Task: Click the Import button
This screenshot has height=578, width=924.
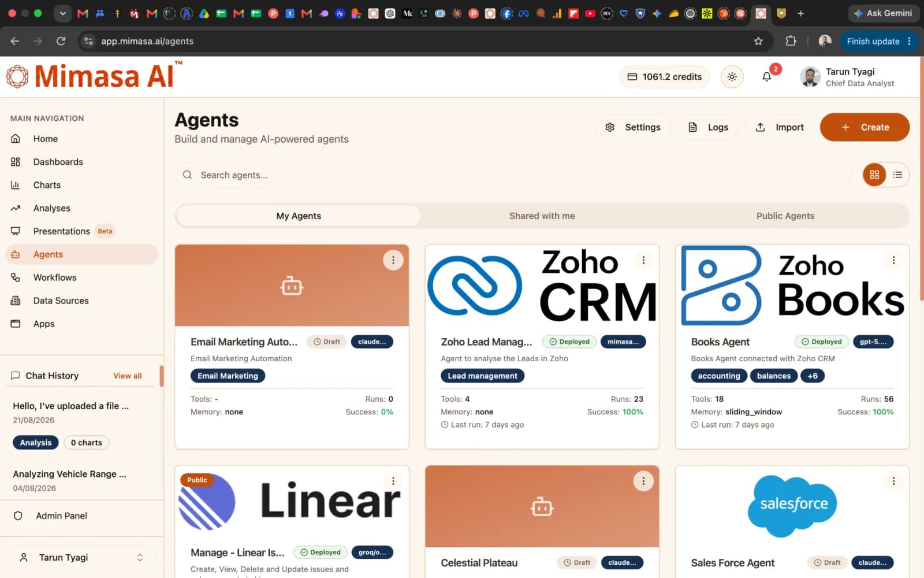Action: tap(780, 127)
